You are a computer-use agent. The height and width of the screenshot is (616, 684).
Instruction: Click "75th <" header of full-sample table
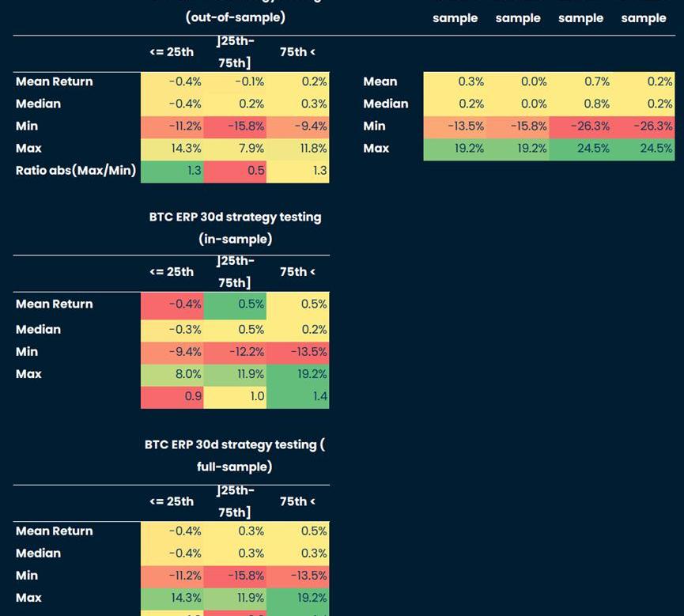[x=297, y=501]
